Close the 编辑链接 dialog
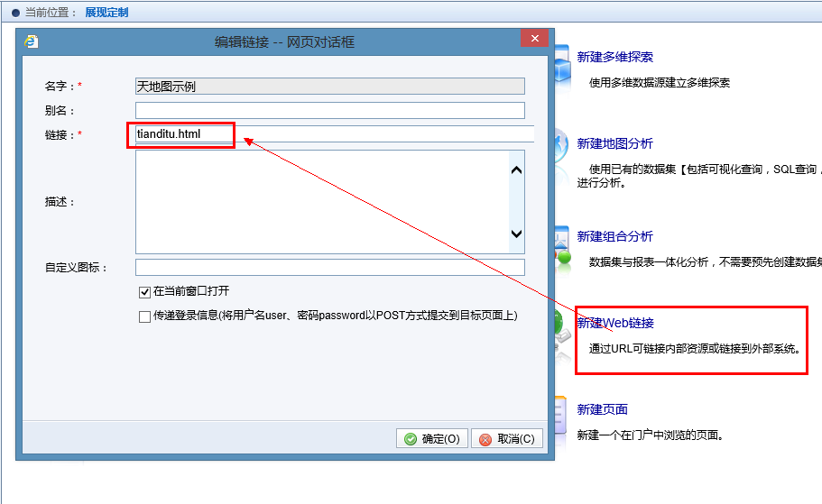Screen dimensions: 822x504 pyautogui.click(x=535, y=38)
